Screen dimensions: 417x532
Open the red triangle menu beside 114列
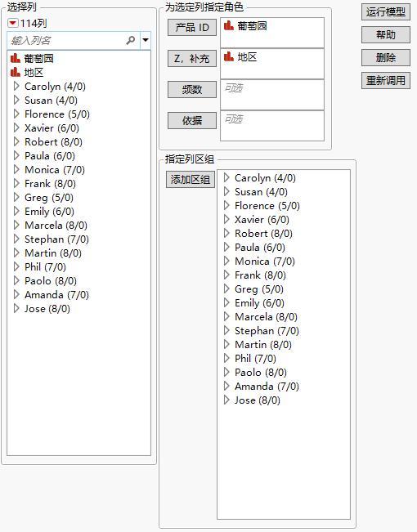click(x=12, y=24)
